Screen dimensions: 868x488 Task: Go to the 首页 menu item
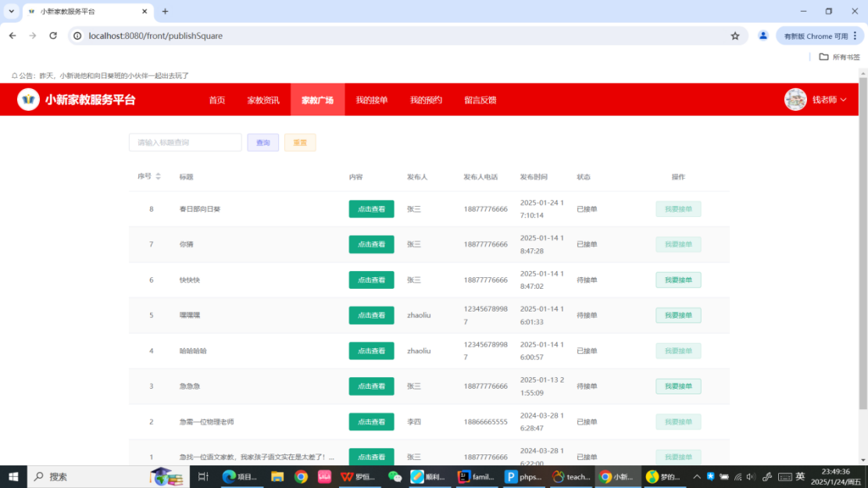tap(217, 100)
